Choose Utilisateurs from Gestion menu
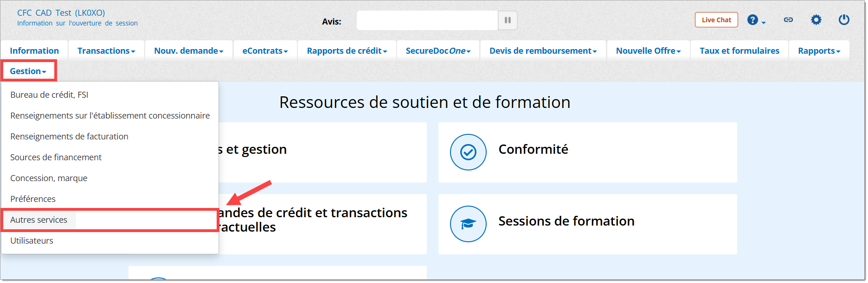 pyautogui.click(x=32, y=241)
